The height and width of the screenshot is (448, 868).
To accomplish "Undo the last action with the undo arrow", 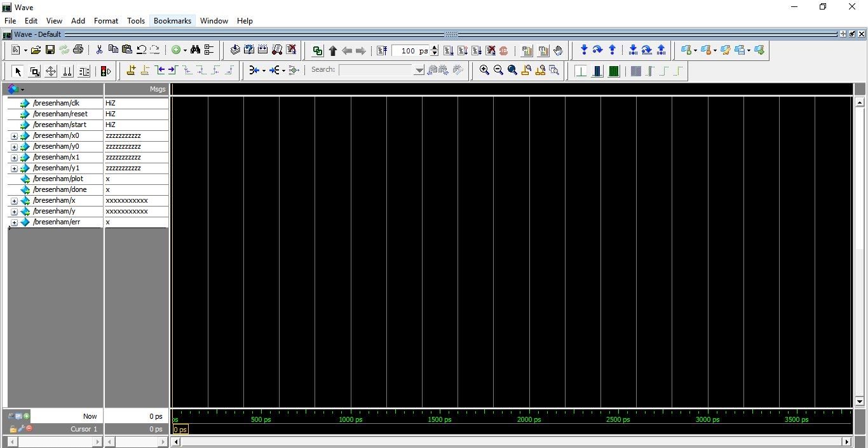I will (141, 50).
